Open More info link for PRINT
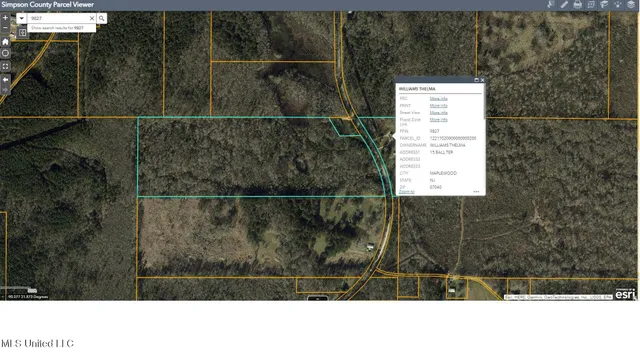The width and height of the screenshot is (640, 360). [x=438, y=105]
